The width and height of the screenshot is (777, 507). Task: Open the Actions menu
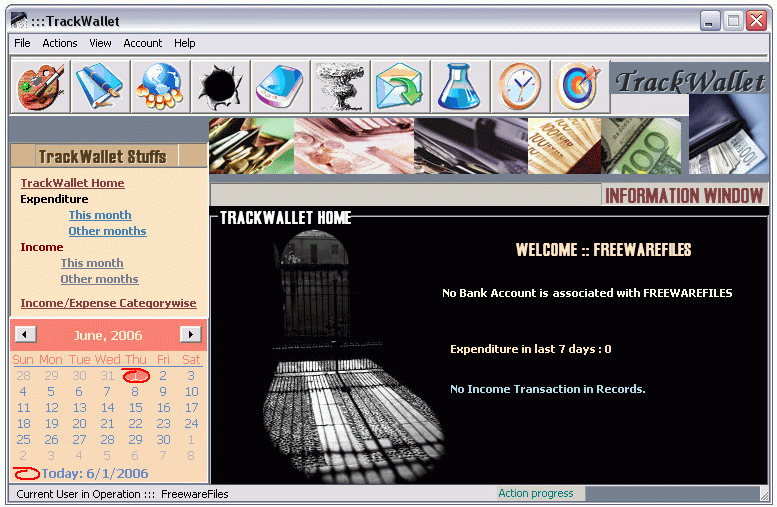[60, 43]
